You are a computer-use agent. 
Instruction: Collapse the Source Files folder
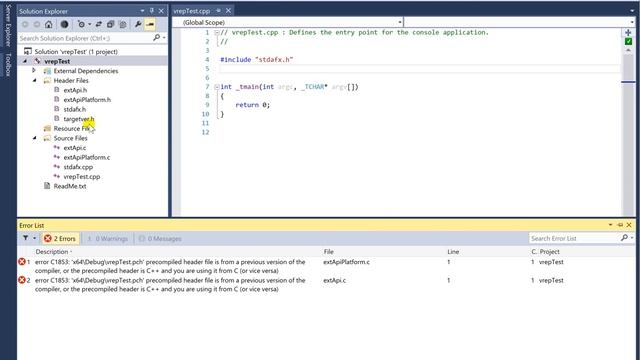tap(35, 138)
